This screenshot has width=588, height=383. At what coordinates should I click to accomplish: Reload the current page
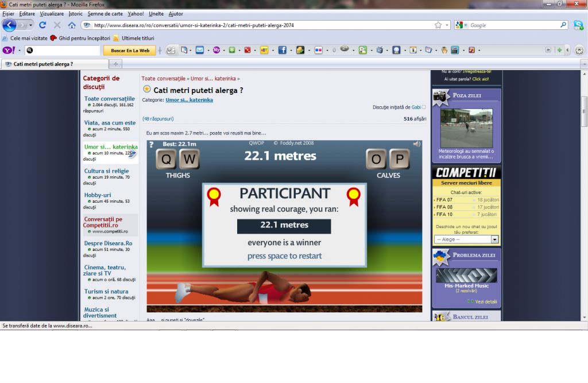[x=42, y=25]
